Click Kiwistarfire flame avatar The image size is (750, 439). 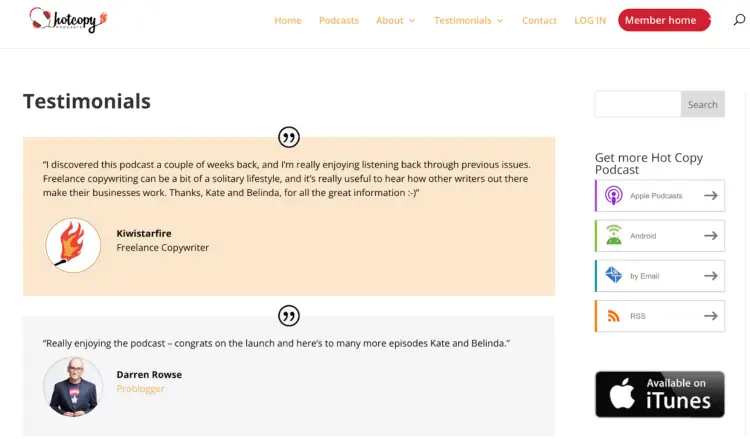click(73, 245)
